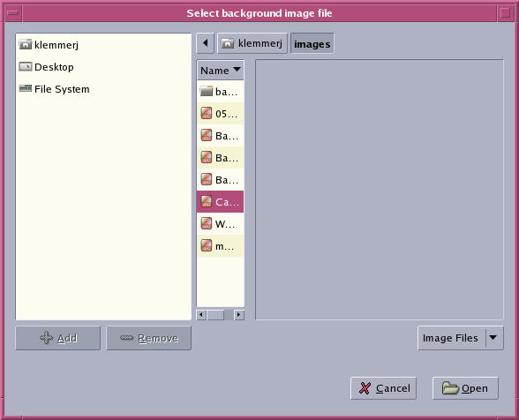Click the horizontal scrollbar left arrow

[201, 315]
